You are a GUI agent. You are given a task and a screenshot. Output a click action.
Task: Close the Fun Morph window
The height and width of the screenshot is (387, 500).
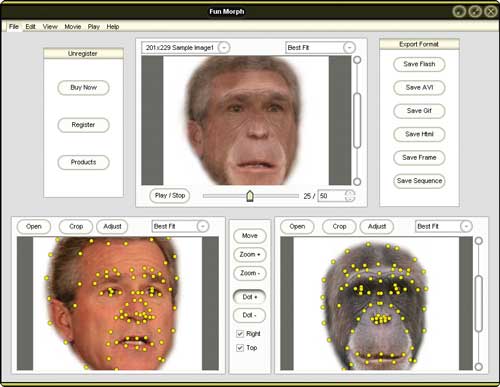(x=491, y=12)
